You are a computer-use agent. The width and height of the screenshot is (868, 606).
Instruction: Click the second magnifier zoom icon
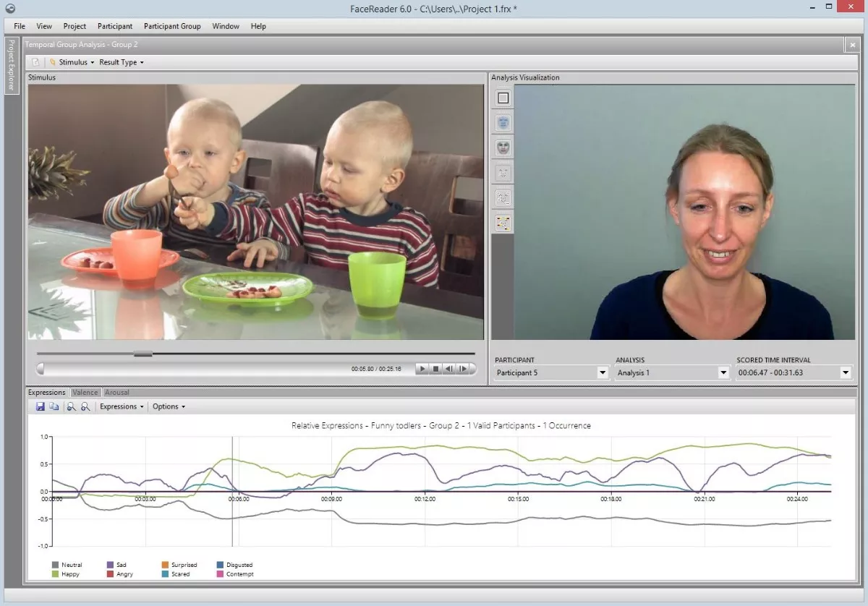click(85, 407)
